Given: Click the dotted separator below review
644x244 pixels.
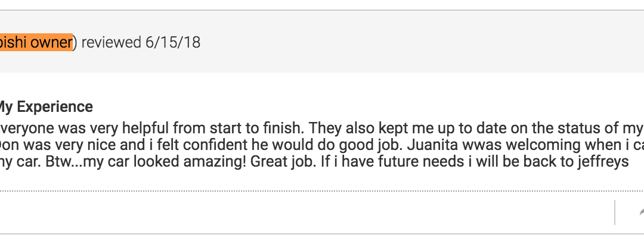Looking at the screenshot, I should (322, 190).
